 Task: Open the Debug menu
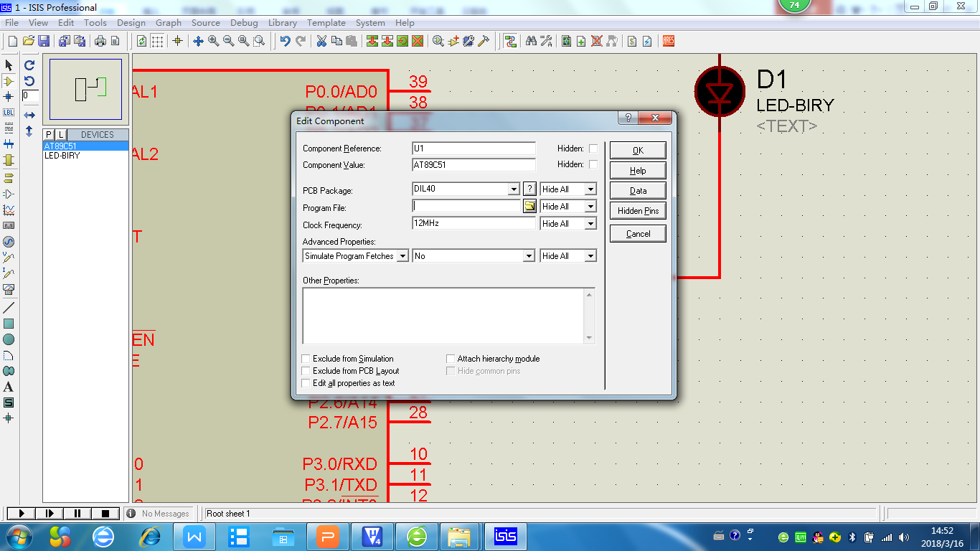tap(244, 23)
